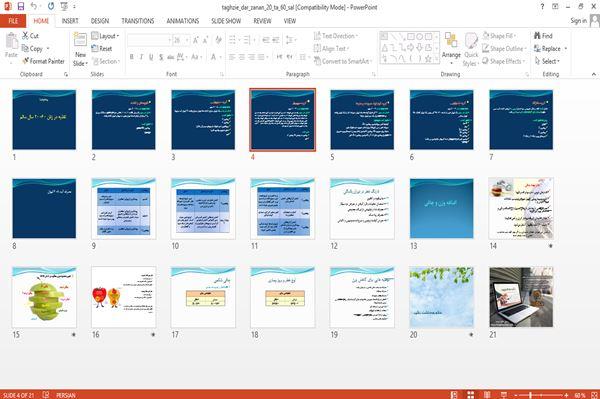600x399 pixels.
Task: Toggle Align Right paragraph
Action: coord(251,57)
